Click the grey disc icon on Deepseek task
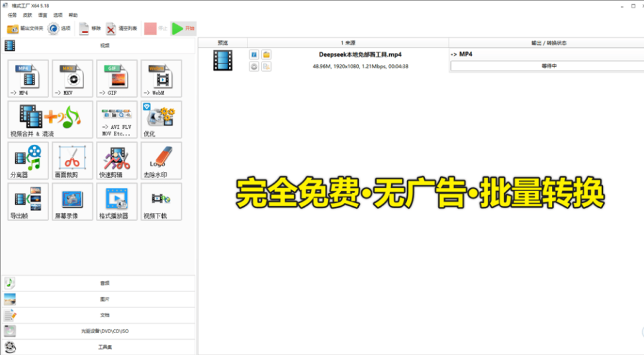This screenshot has width=644, height=355. click(253, 67)
